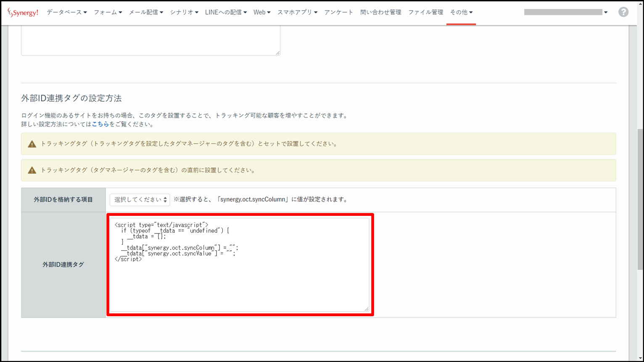This screenshot has height=362, width=644.
Task: Open the LINEへの配信 menu
Action: (x=226, y=13)
